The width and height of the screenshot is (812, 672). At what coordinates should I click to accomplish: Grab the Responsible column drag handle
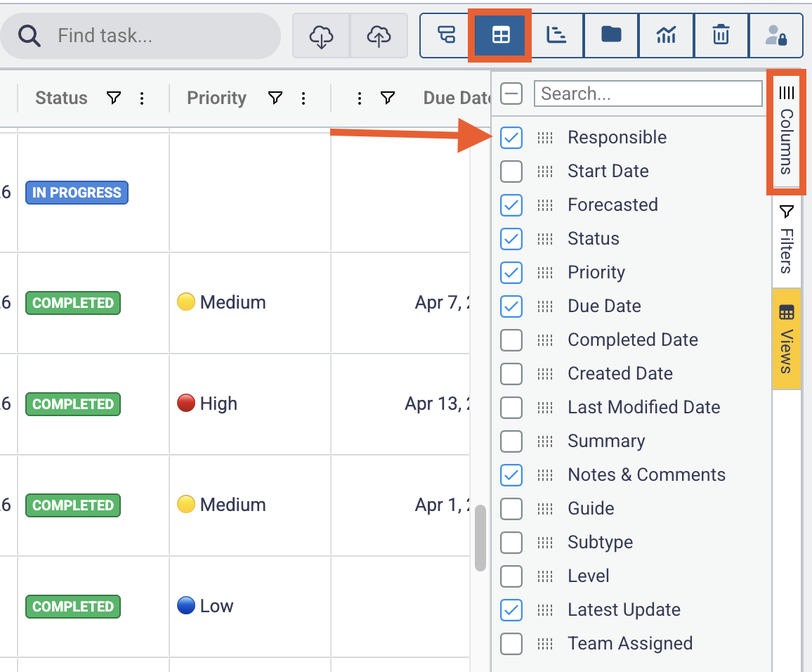[x=545, y=138]
